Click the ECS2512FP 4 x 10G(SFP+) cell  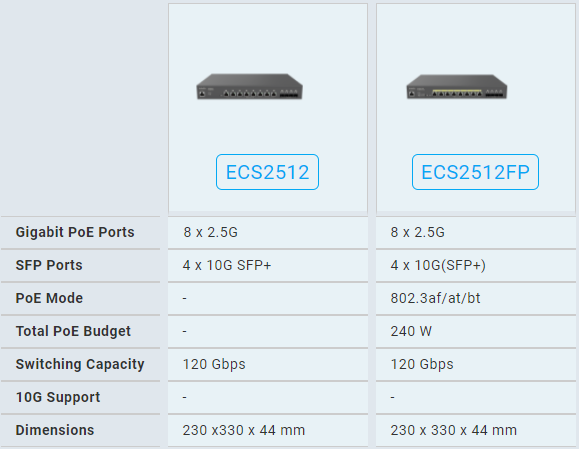click(476, 265)
